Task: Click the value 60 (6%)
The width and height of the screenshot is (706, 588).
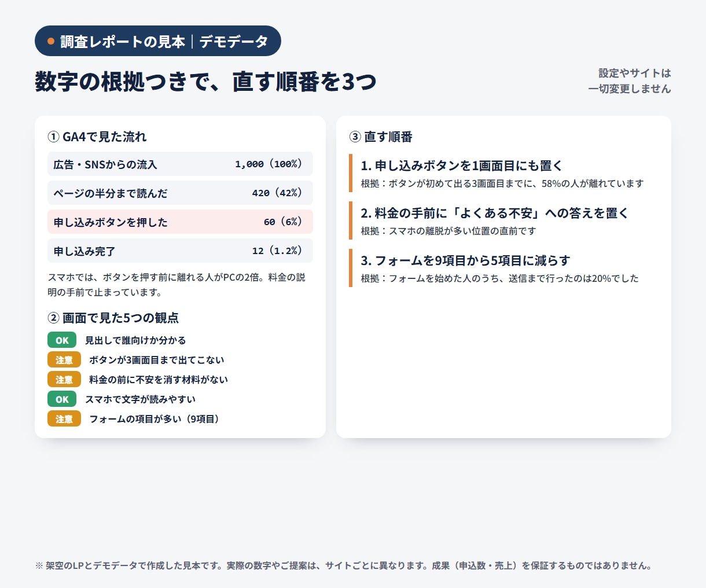Action: click(x=283, y=222)
